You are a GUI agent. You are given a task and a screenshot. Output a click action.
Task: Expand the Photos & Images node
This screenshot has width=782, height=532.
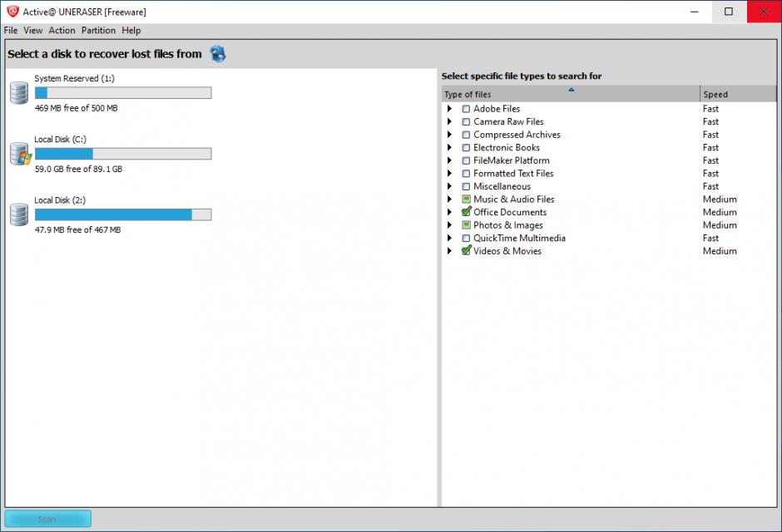[x=449, y=225]
